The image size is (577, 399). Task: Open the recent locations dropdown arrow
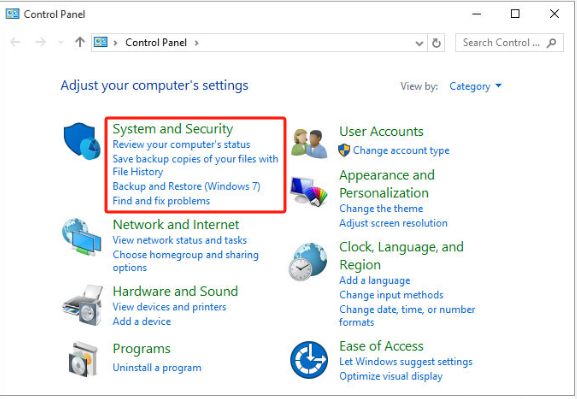(61, 43)
